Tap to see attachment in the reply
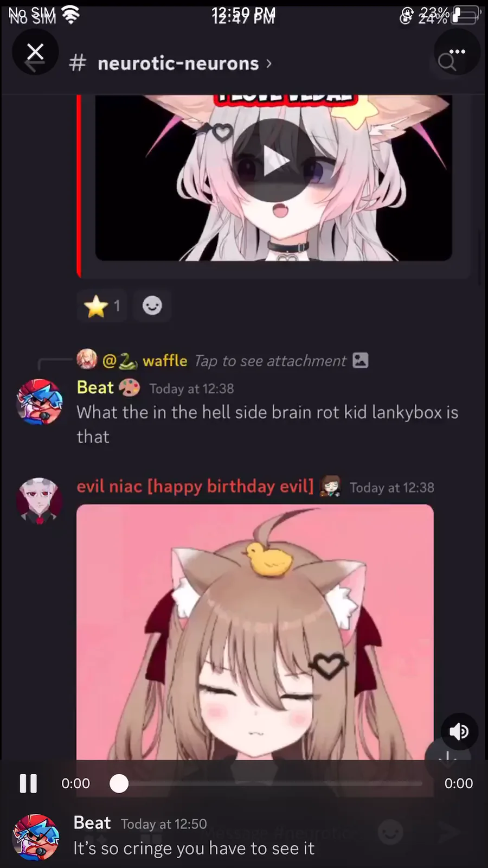The height and width of the screenshot is (868, 488). [x=270, y=361]
